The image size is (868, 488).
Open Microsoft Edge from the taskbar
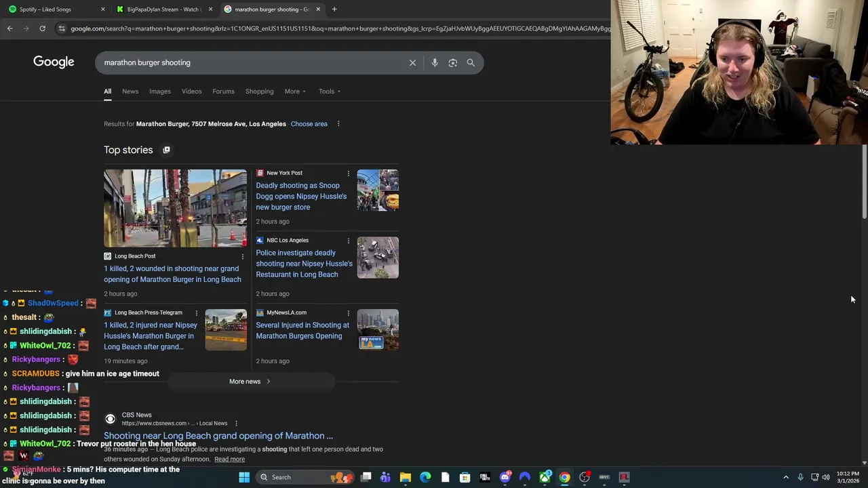pos(425,477)
